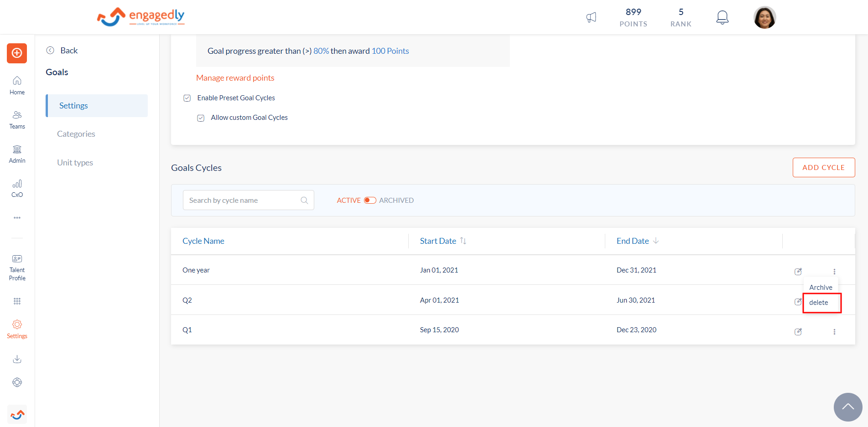Click the Goals Cycles heading
The height and width of the screenshot is (427, 868).
196,168
